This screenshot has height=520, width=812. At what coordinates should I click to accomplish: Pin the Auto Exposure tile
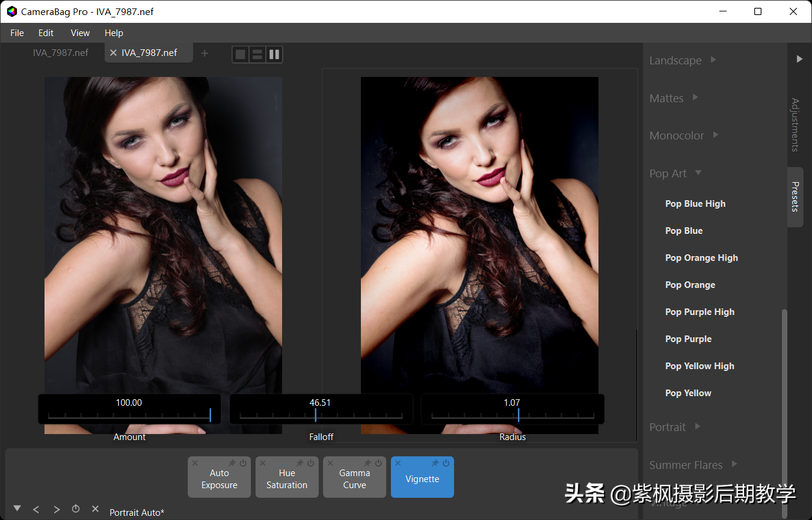(232, 463)
